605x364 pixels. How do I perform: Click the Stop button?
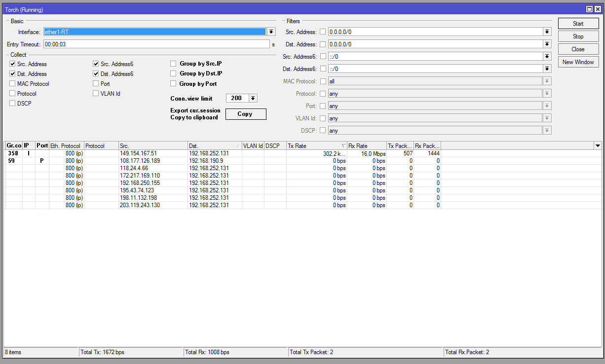[x=578, y=36]
